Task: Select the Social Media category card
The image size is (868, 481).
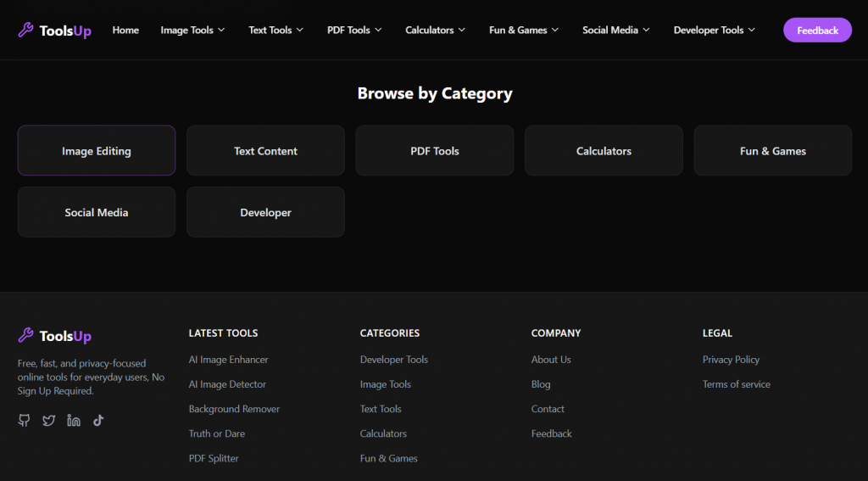Action: (97, 212)
